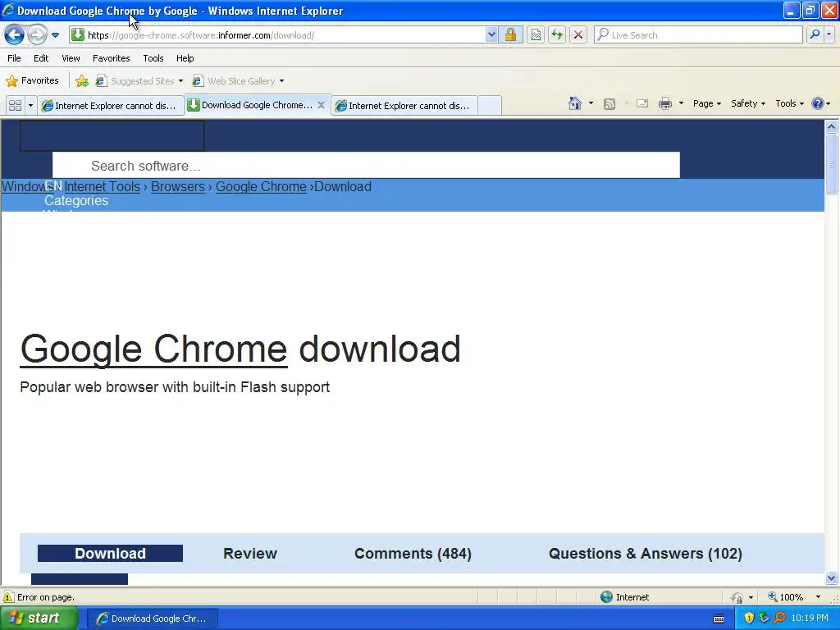The image size is (840, 630).
Task: Click Add to Favorites Bar icon
Action: [x=82, y=81]
